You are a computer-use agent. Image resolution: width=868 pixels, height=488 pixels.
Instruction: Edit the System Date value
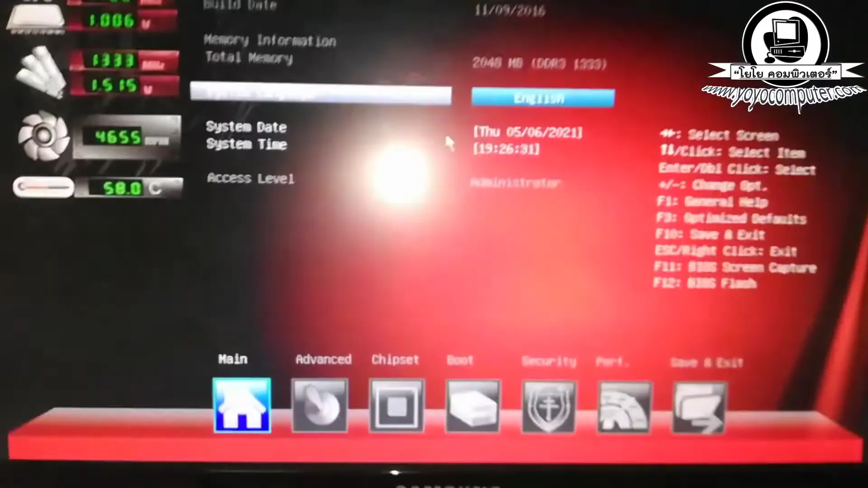[x=528, y=132]
